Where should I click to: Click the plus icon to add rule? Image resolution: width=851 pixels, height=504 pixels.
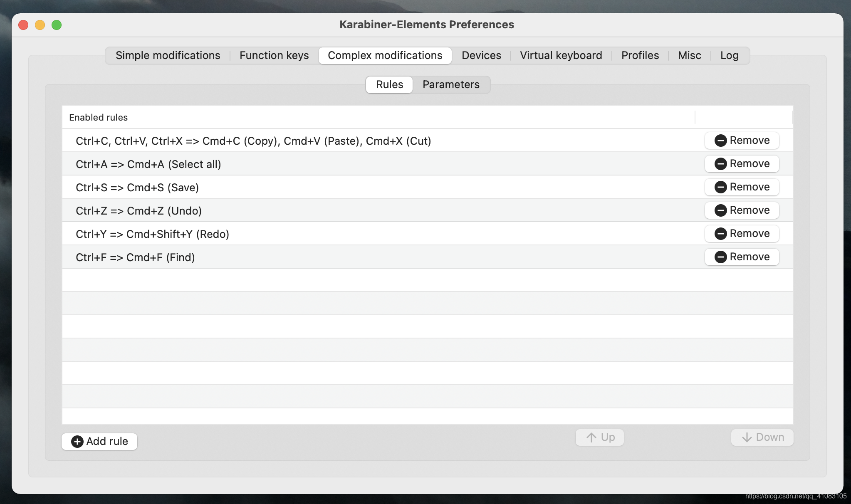click(77, 441)
